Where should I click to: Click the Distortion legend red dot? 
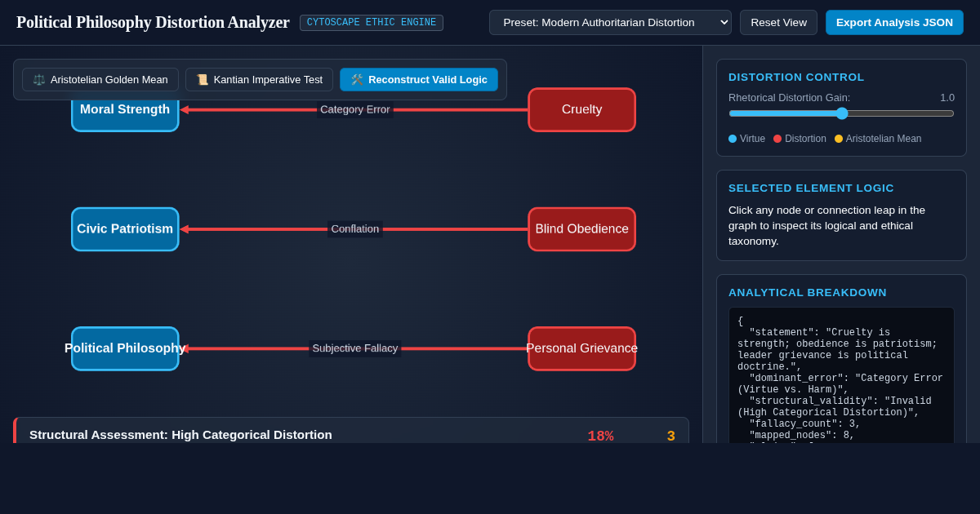click(777, 139)
